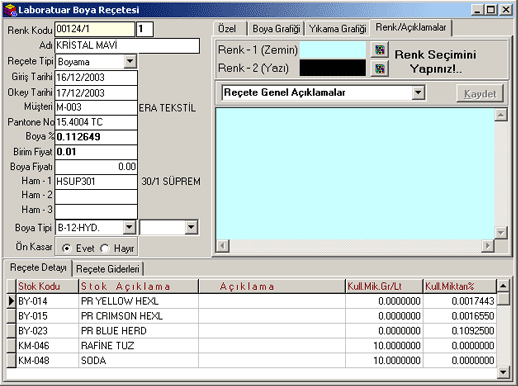This screenshot has height=386, width=518.
Task: Click the Adı field KRİSTAL MAVİ
Action: point(127,46)
